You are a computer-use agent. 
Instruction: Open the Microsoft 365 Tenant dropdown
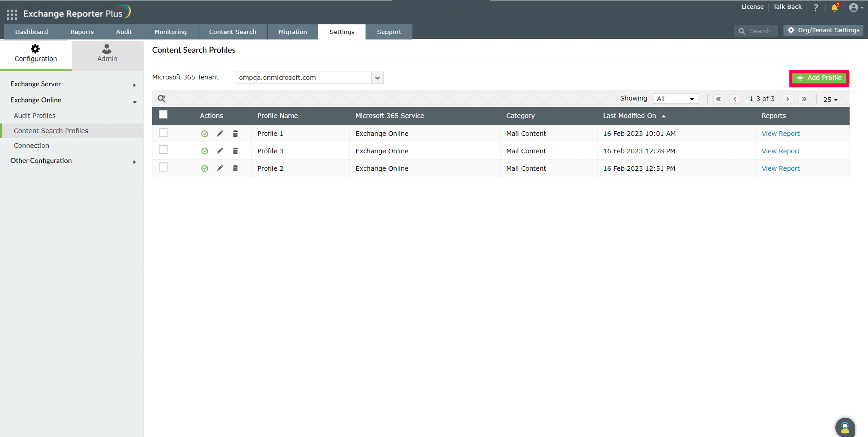click(377, 78)
